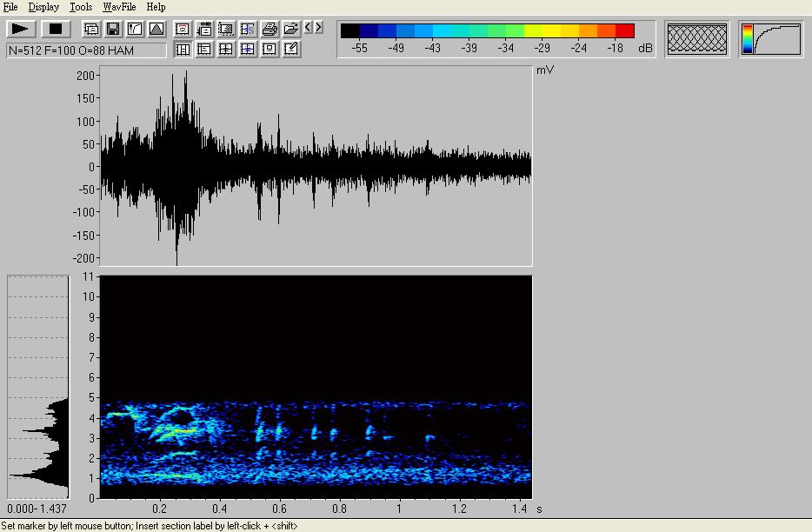
Task: Click the copy windows icon beside Stop
Action: tap(91, 29)
